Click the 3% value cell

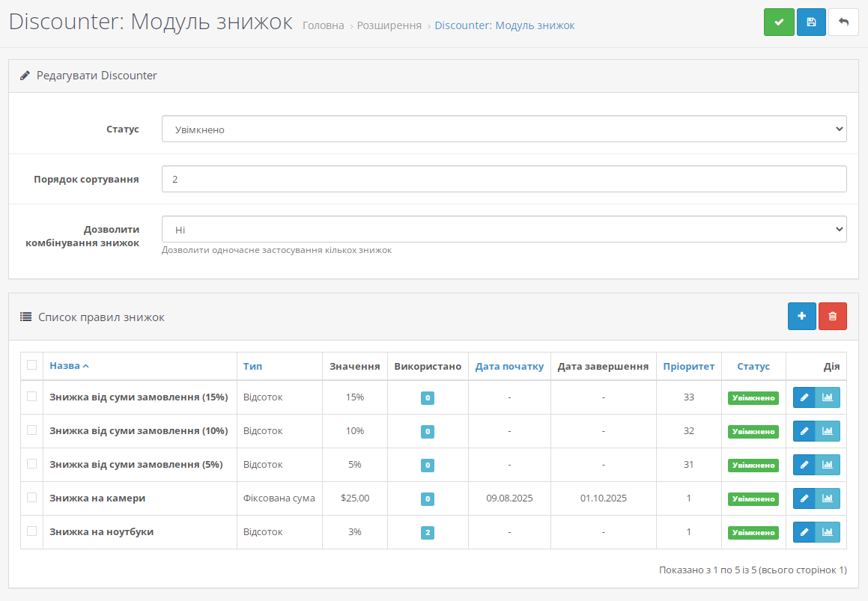click(x=355, y=532)
